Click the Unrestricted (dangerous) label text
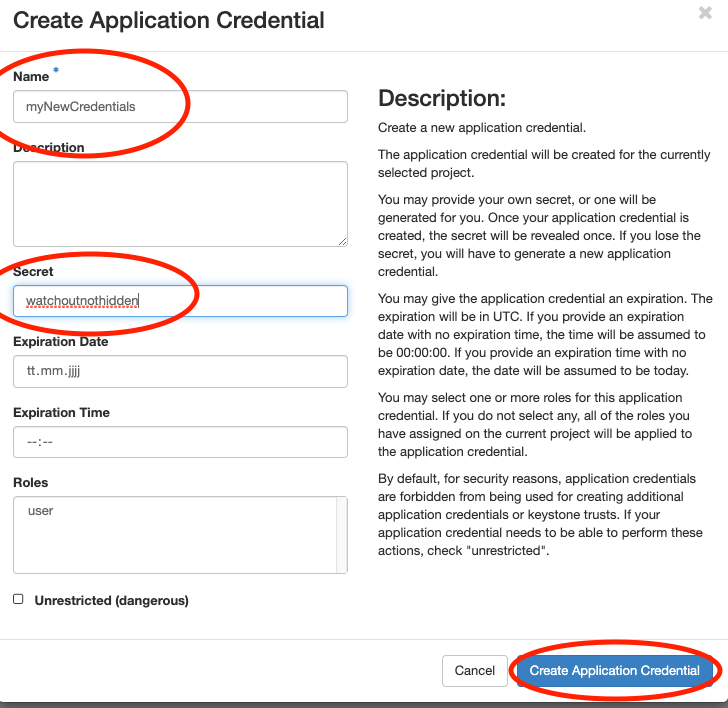This screenshot has width=728, height=708. coord(111,601)
